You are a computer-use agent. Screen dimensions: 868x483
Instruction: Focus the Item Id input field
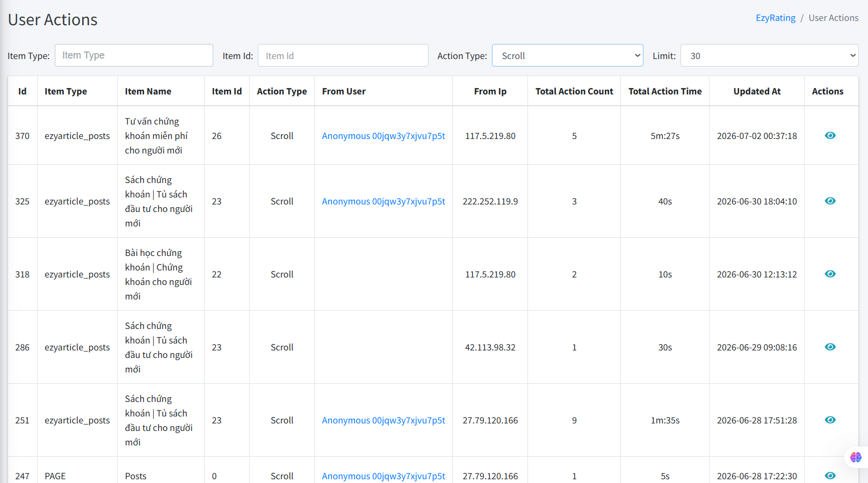pyautogui.click(x=343, y=55)
